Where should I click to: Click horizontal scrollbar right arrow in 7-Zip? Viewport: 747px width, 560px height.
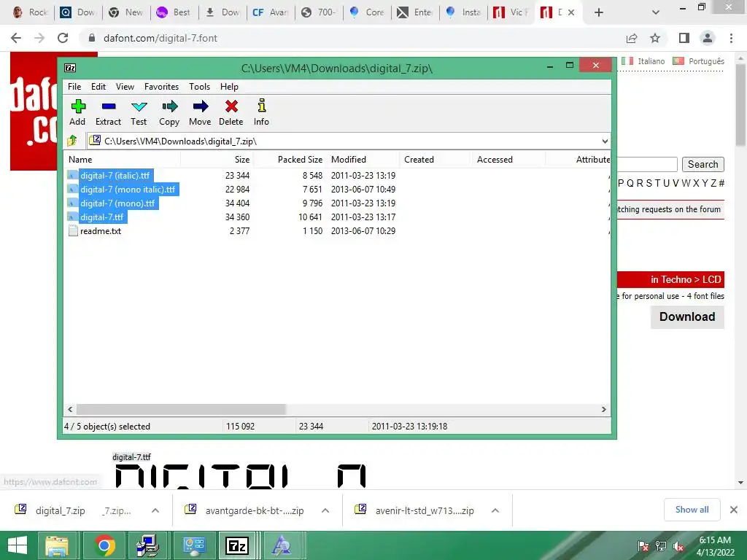[x=603, y=410]
